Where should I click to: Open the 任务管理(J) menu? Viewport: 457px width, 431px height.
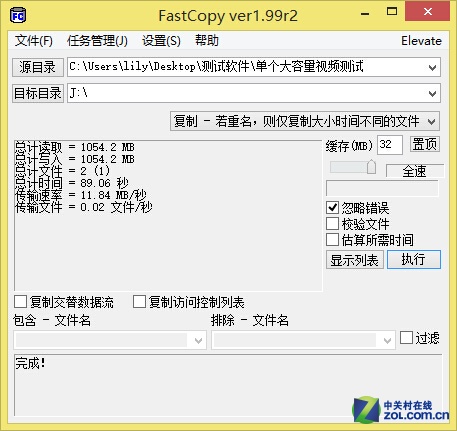point(97,41)
